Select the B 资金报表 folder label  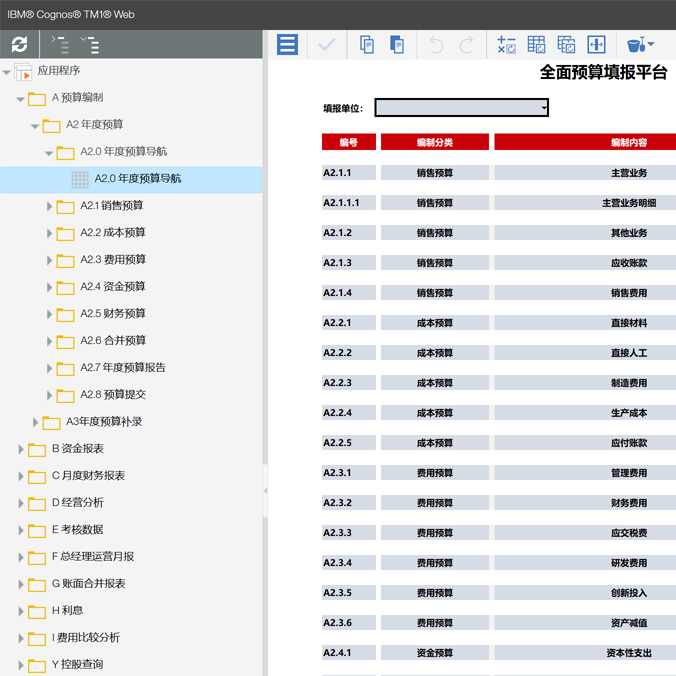pyautogui.click(x=78, y=448)
